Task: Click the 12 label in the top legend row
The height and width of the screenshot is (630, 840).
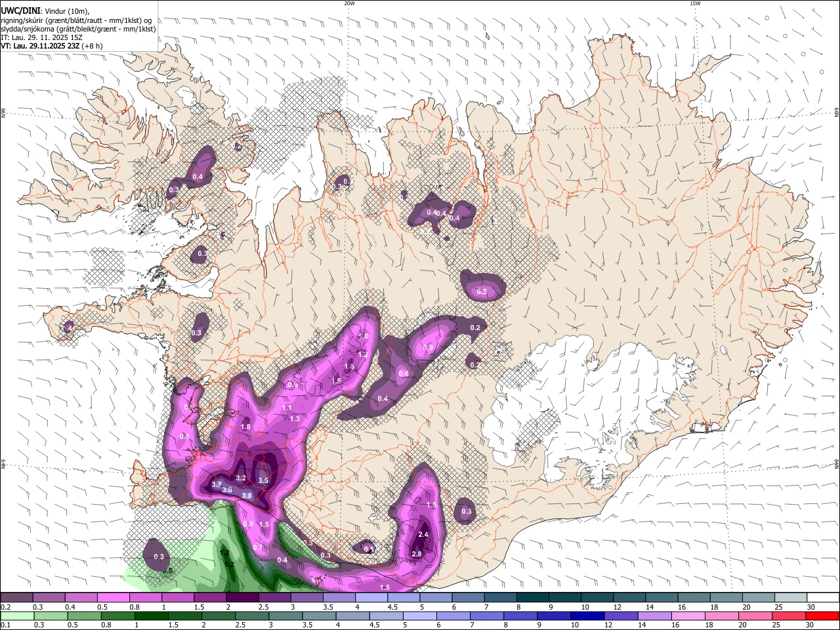Action: [x=617, y=607]
